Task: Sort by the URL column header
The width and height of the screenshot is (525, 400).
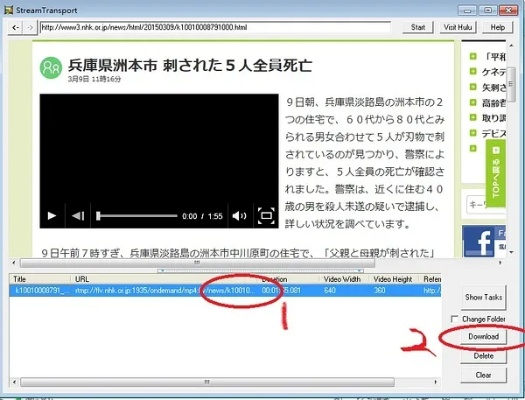Action: (164, 279)
